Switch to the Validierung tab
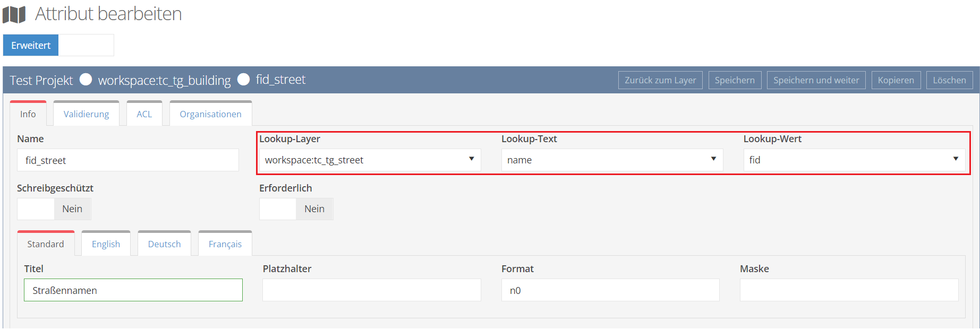 pyautogui.click(x=86, y=114)
